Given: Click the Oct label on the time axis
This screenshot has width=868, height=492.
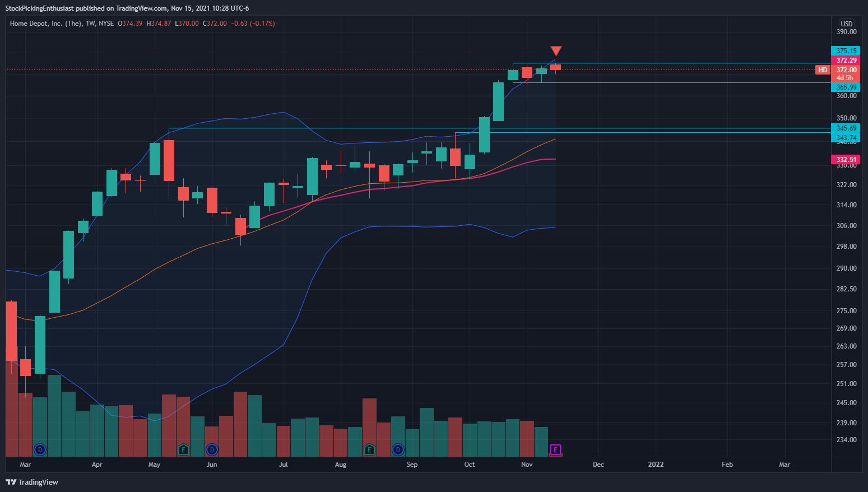Looking at the screenshot, I should tap(470, 465).
